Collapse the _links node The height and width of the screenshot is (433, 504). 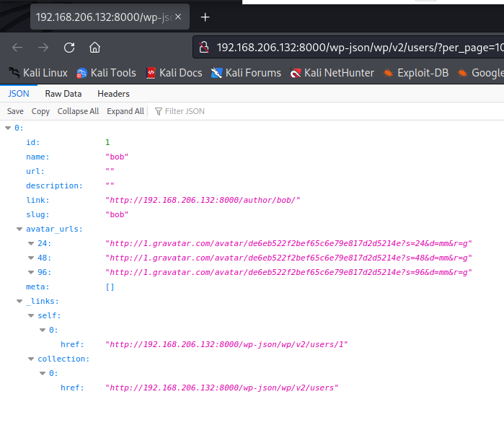pyautogui.click(x=19, y=302)
